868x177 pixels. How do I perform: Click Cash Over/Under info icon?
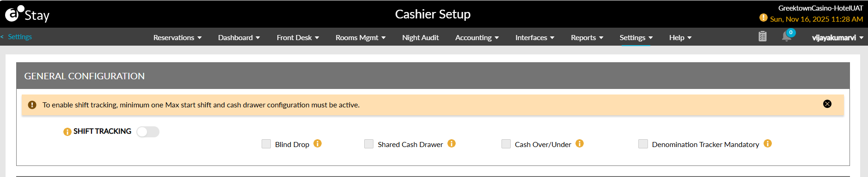point(580,143)
